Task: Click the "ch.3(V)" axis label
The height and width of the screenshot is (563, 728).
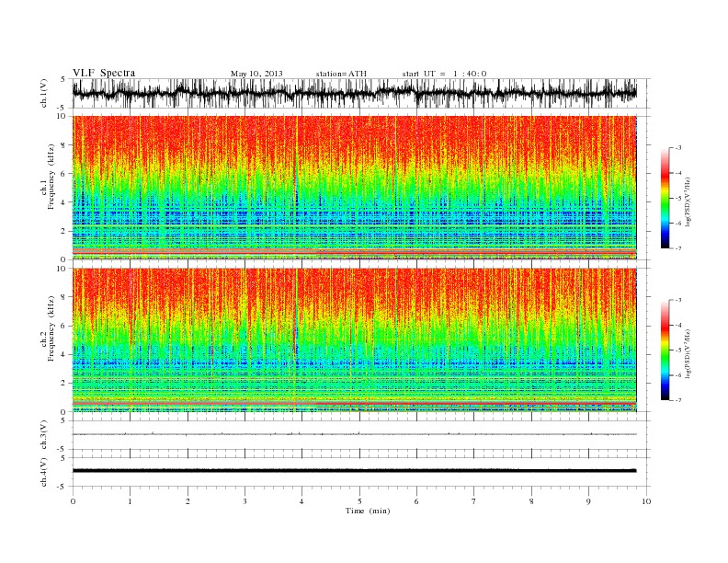Action: click(44, 435)
